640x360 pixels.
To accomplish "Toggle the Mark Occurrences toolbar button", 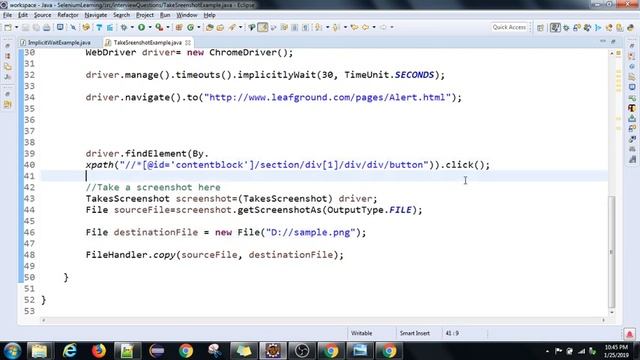I will tap(263, 27).
